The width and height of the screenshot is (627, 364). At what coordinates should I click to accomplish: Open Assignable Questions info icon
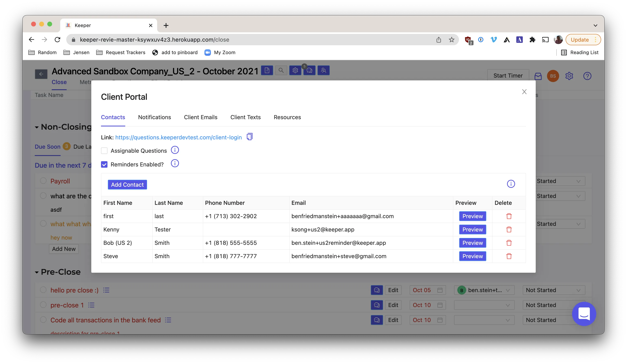point(175,150)
